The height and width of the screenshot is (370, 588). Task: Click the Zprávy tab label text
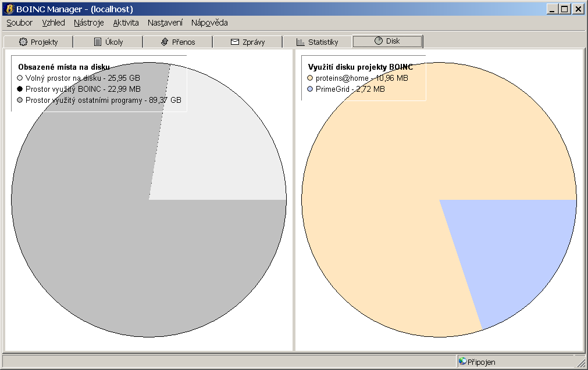point(254,42)
